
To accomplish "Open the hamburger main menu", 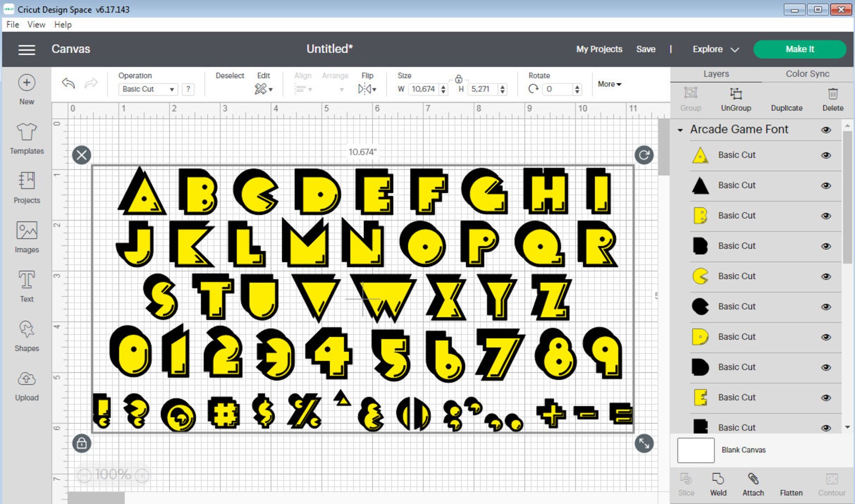I will pyautogui.click(x=26, y=50).
